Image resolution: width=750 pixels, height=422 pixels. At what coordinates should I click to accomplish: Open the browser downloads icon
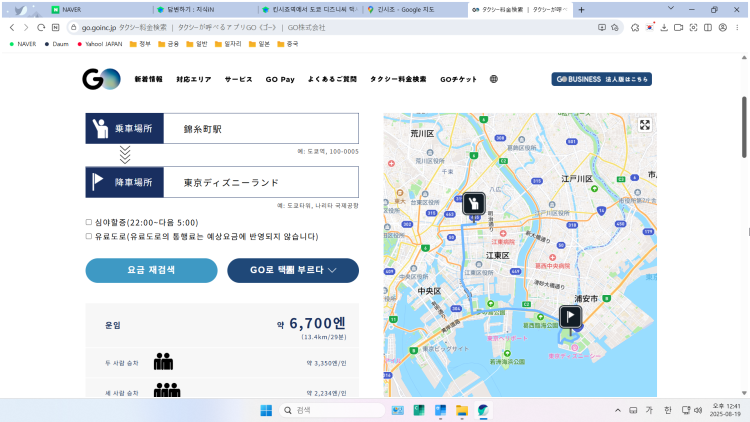click(x=664, y=27)
